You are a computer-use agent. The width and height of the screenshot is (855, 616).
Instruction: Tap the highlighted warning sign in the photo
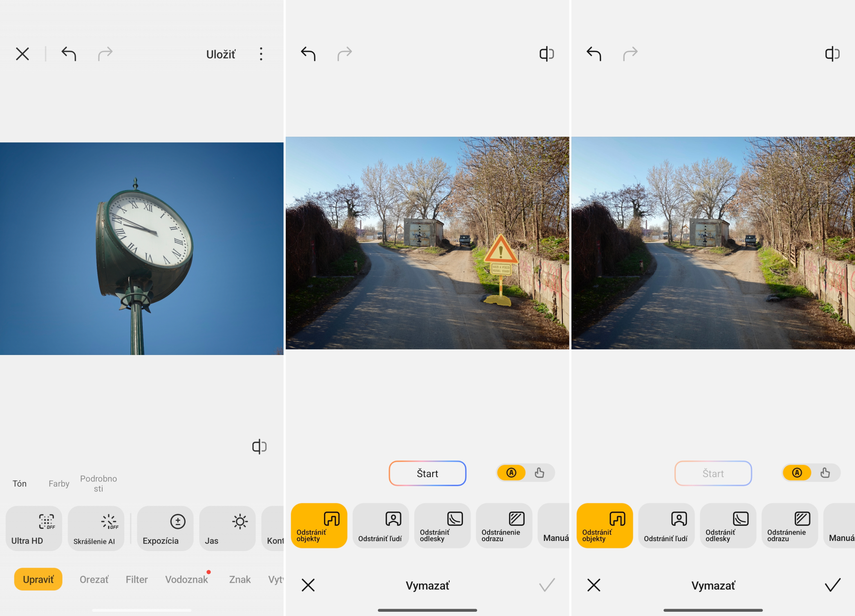pos(501,253)
